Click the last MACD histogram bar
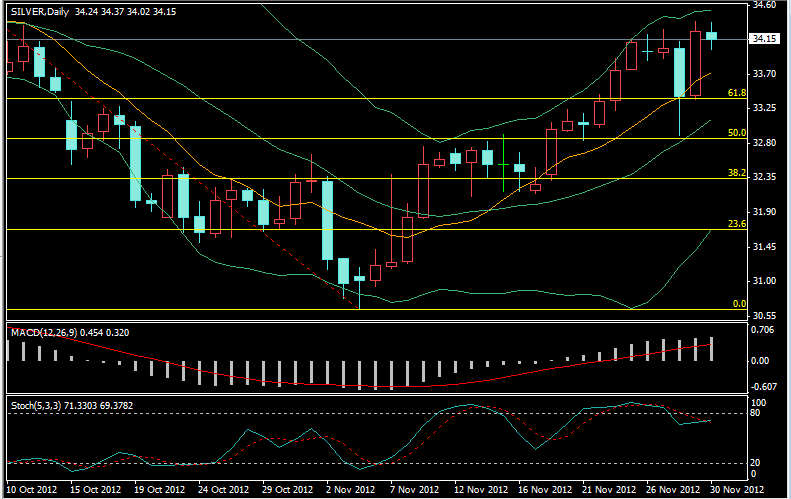 tap(712, 349)
